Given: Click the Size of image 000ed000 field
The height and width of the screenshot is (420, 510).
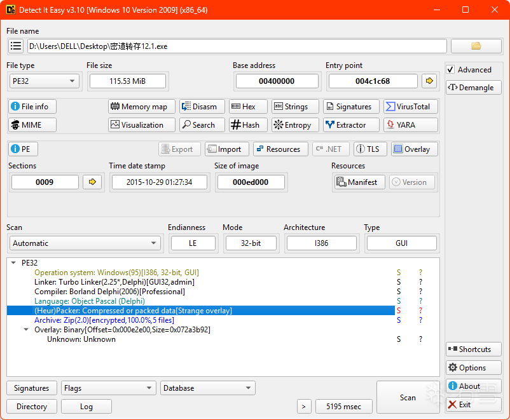Looking at the screenshot, I should coord(251,182).
